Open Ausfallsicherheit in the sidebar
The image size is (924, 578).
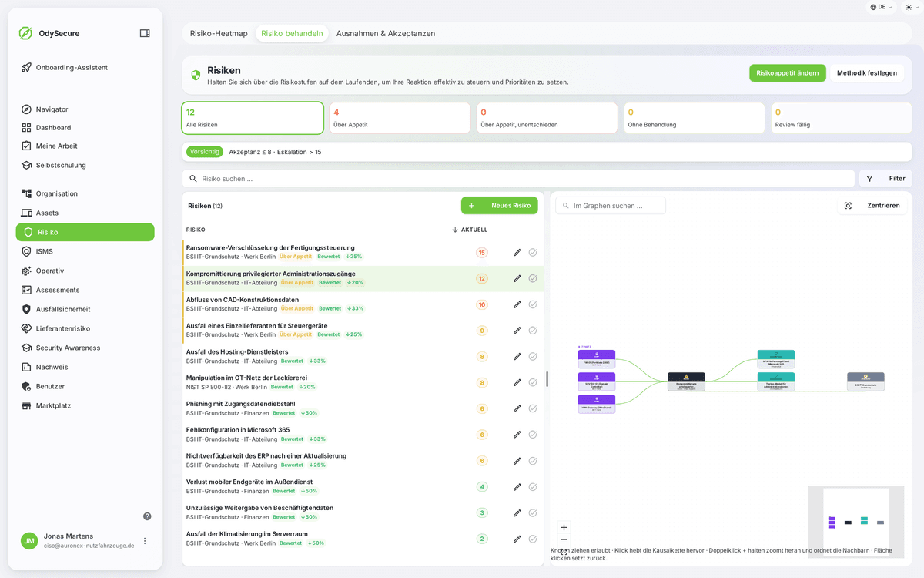[x=85, y=309]
